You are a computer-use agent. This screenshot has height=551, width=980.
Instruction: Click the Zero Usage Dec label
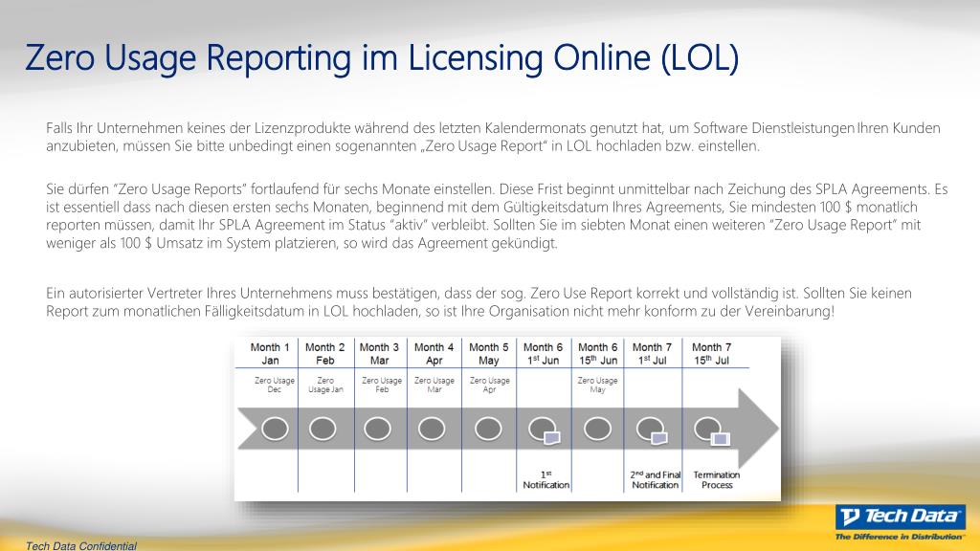point(275,385)
